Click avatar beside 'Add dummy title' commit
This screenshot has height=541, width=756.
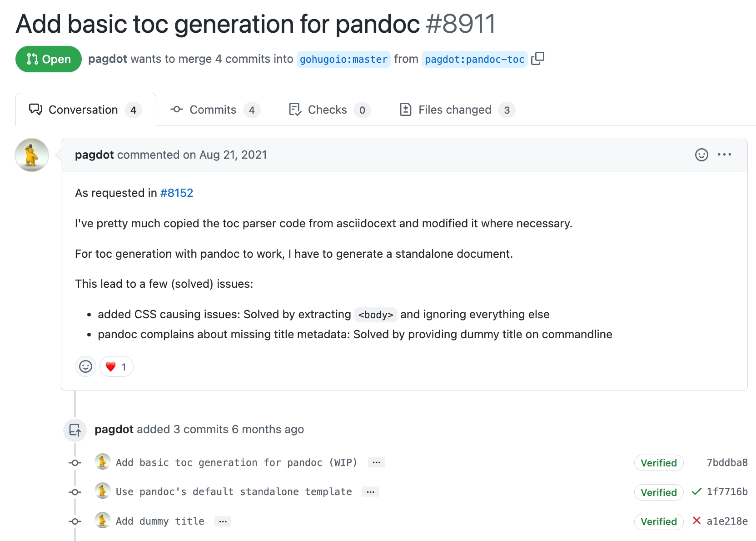coord(103,521)
